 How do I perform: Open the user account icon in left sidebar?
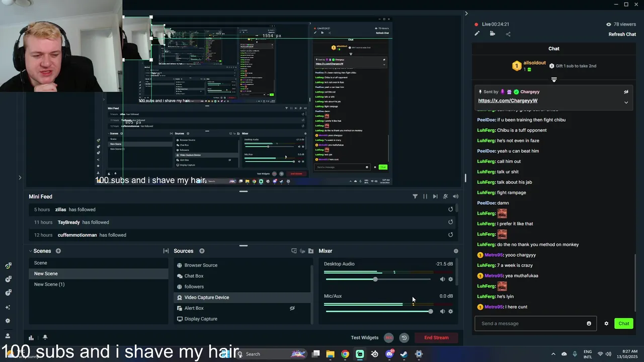[x=8, y=336]
